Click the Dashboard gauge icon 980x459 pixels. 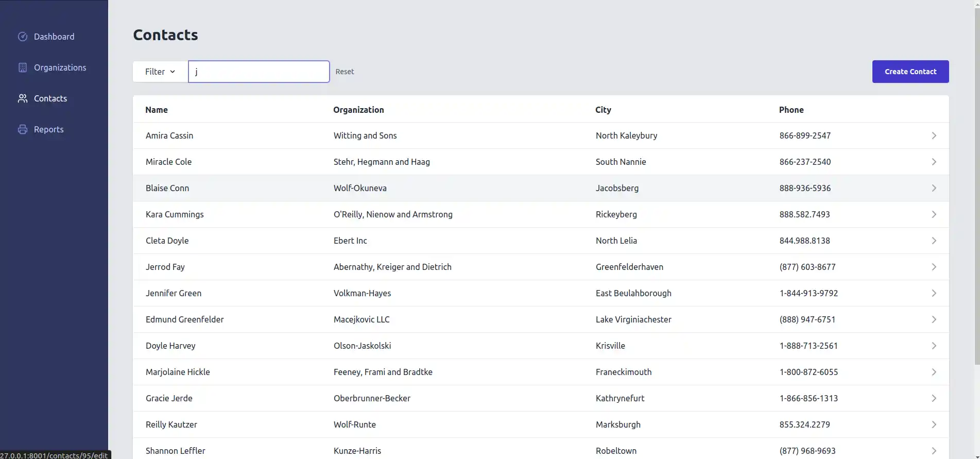23,37
